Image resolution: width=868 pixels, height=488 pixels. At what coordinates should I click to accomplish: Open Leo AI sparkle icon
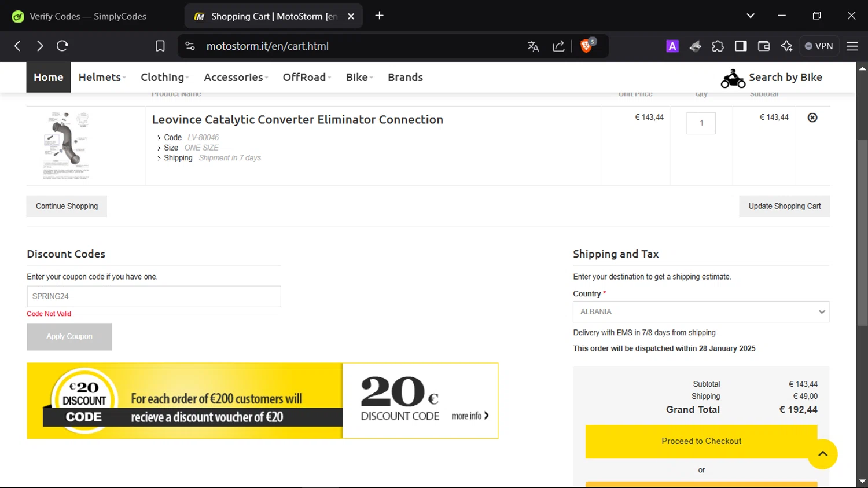pos(786,46)
